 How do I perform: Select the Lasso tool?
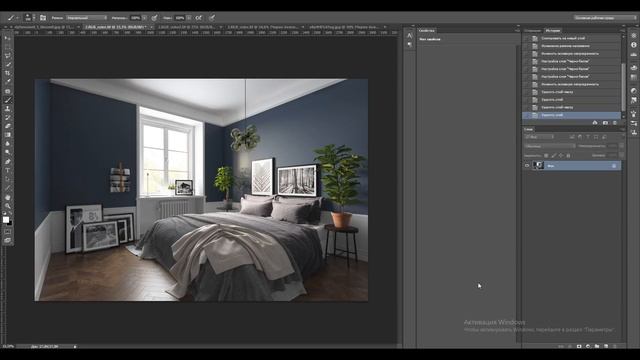click(x=7, y=56)
